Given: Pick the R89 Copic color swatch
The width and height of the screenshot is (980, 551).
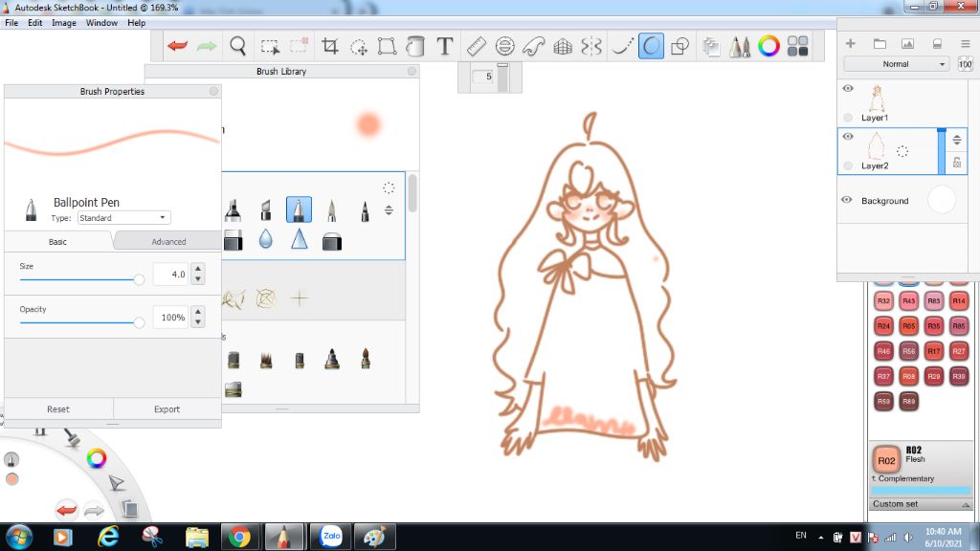Looking at the screenshot, I should 909,401.
